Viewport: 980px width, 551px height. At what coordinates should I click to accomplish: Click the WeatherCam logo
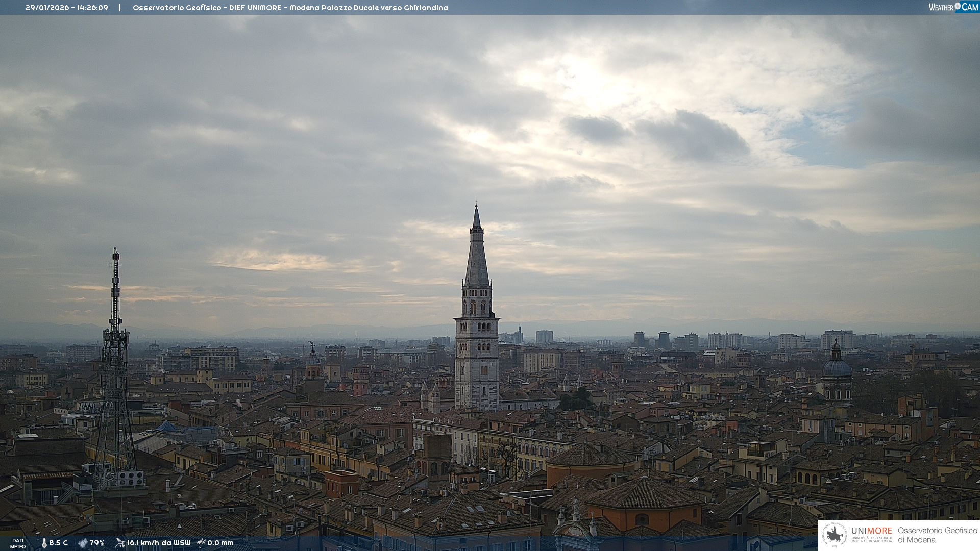953,7
